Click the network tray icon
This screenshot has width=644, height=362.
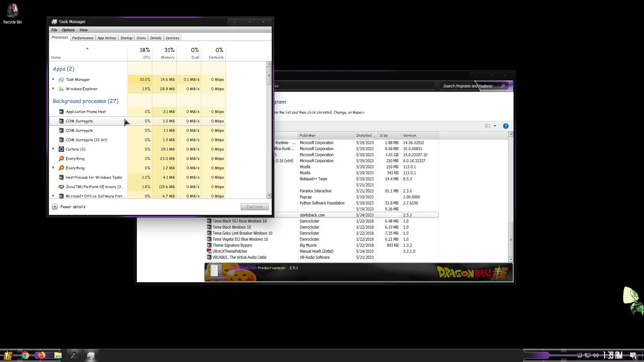(588, 355)
